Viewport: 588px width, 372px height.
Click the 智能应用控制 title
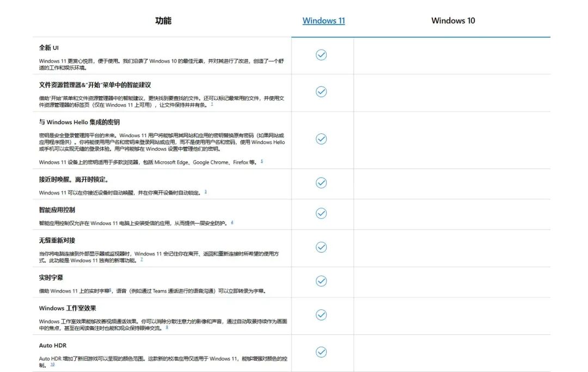(x=57, y=210)
